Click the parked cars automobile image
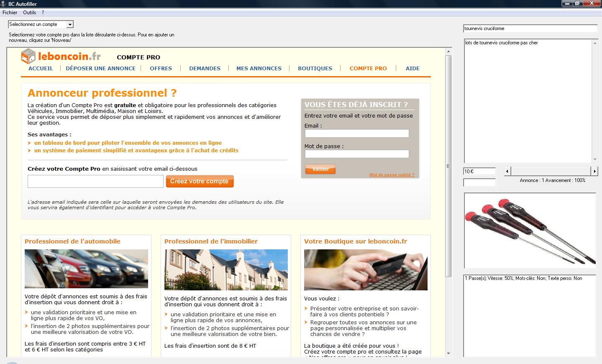 tap(86, 269)
